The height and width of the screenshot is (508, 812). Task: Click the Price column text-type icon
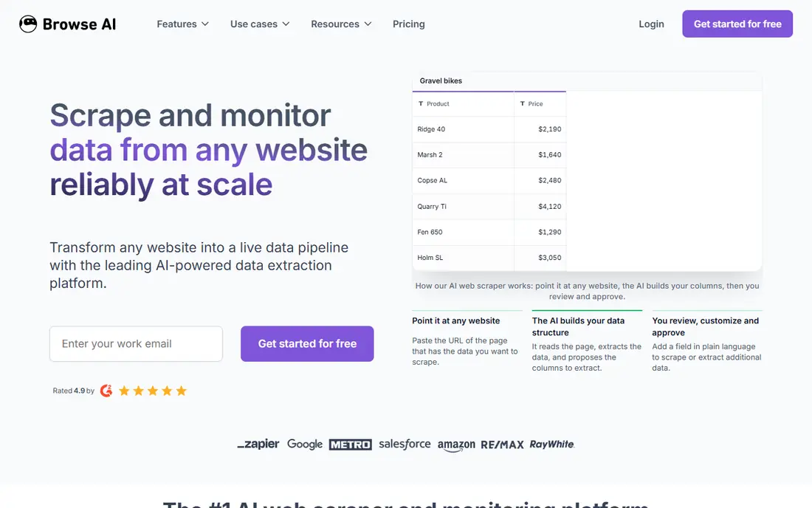(x=522, y=103)
